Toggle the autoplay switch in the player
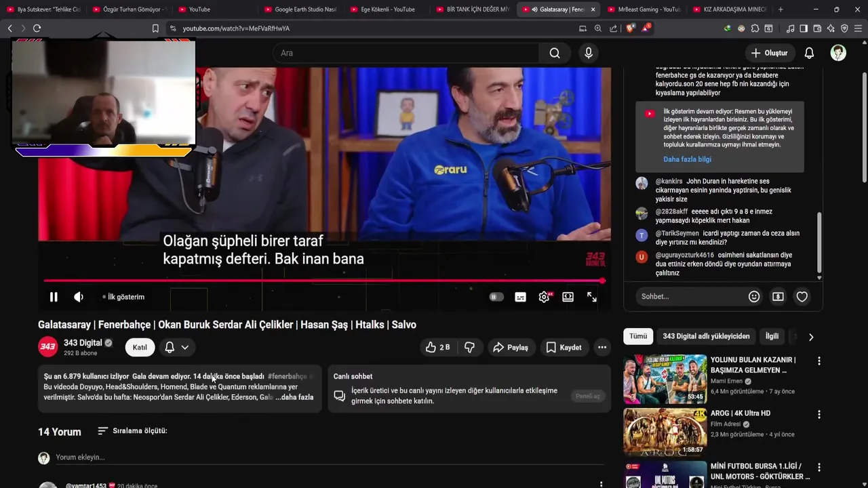 [x=496, y=297]
